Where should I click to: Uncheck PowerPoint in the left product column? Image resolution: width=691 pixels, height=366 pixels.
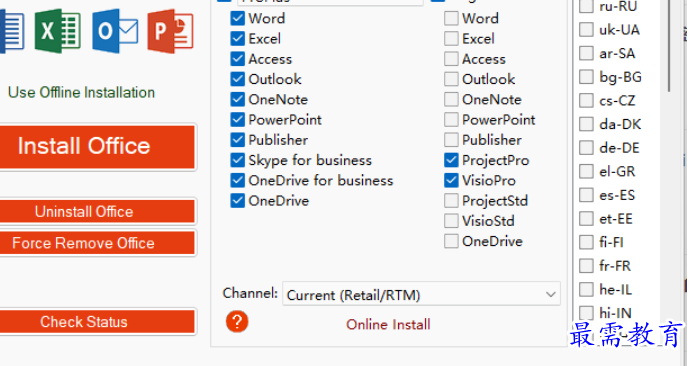tap(237, 120)
